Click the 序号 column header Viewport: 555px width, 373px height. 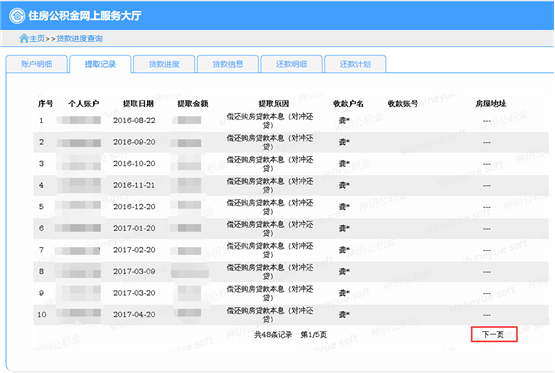pos(45,104)
